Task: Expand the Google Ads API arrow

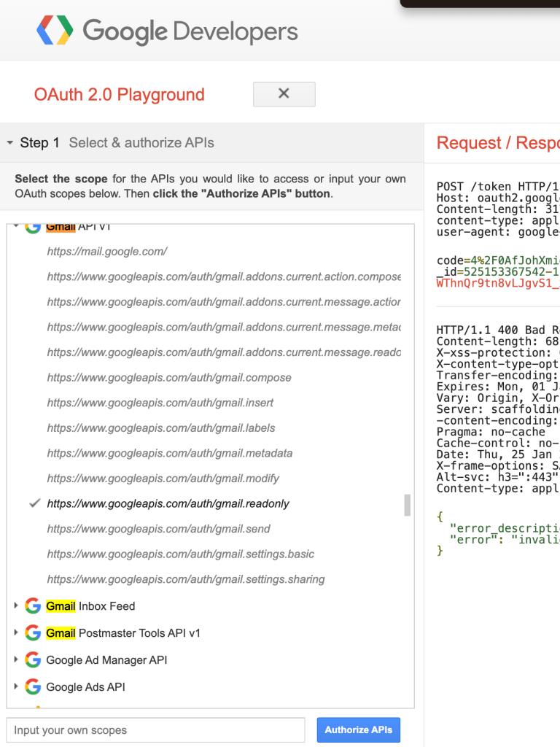Action: coord(16,686)
